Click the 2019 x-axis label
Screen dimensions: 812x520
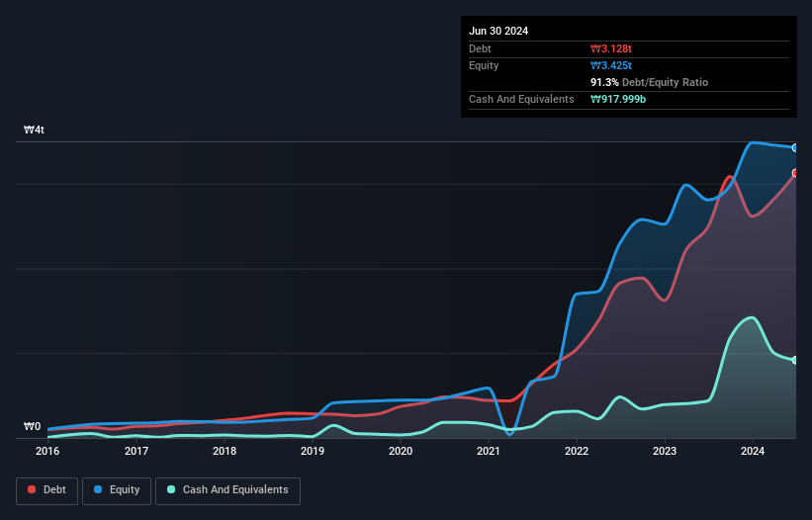point(313,451)
